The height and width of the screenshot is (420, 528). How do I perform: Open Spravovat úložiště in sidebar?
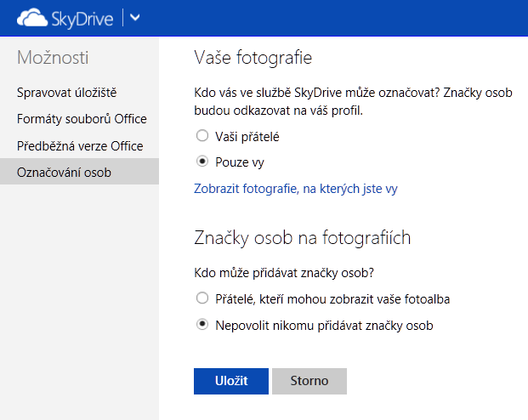click(x=66, y=93)
